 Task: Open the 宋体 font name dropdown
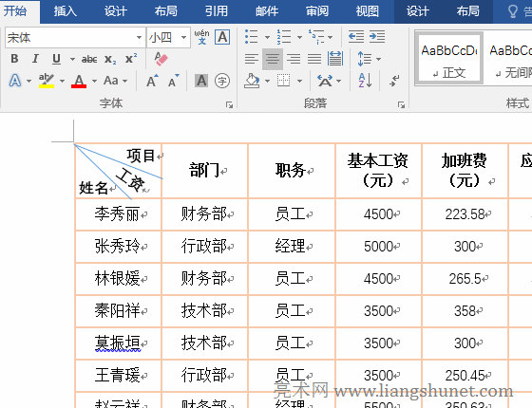pos(139,37)
